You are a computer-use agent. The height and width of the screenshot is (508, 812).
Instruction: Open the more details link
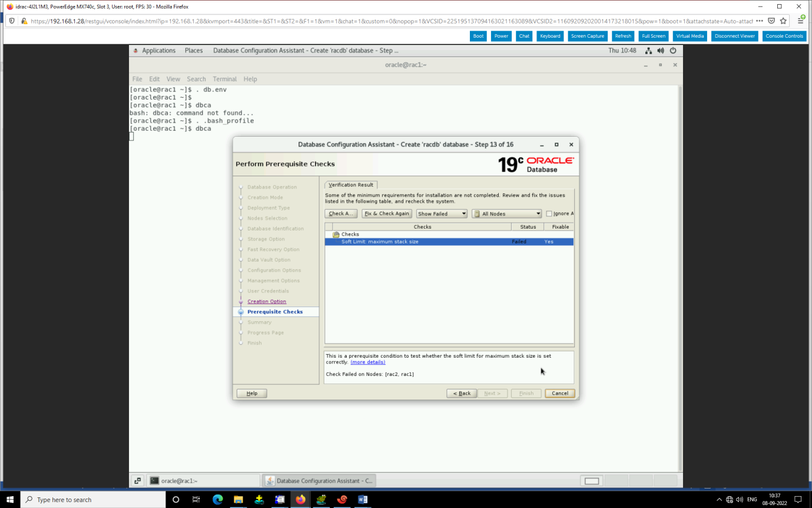(367, 362)
